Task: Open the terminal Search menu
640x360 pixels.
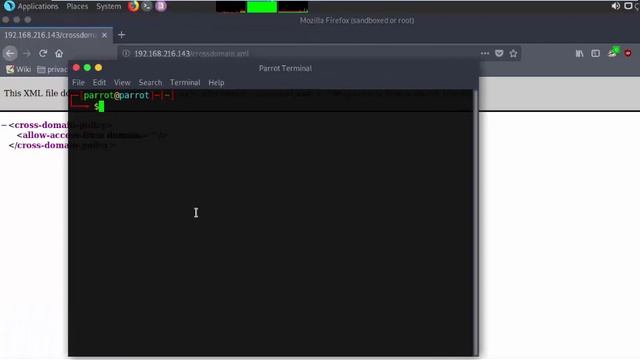Action: tap(150, 83)
